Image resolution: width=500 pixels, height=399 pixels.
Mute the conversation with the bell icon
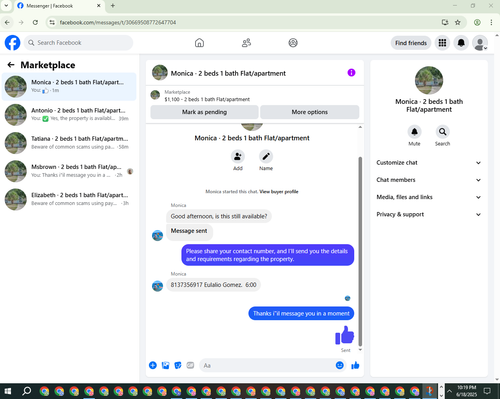pos(414,132)
